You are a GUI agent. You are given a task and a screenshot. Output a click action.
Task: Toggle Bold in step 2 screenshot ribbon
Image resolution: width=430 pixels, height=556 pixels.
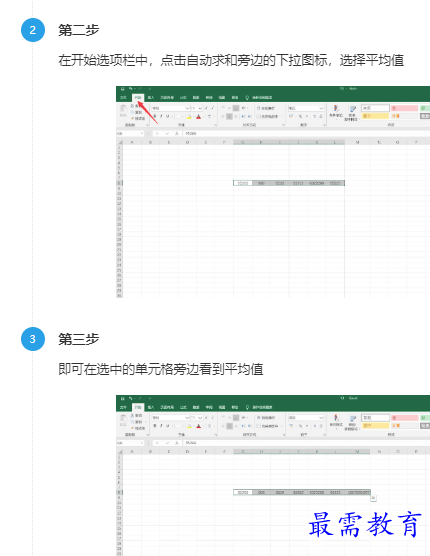click(155, 116)
